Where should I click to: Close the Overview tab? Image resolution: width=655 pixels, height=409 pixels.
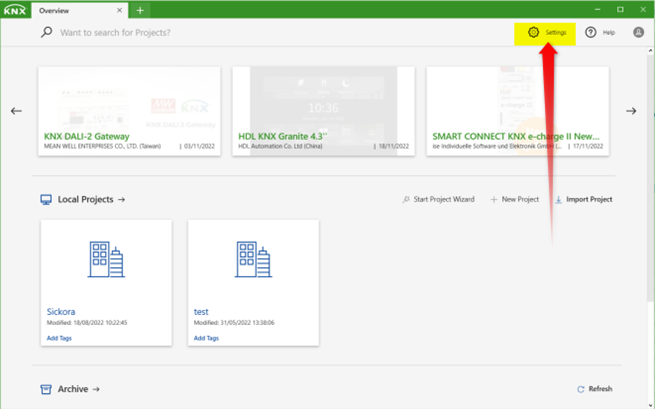[x=119, y=10]
